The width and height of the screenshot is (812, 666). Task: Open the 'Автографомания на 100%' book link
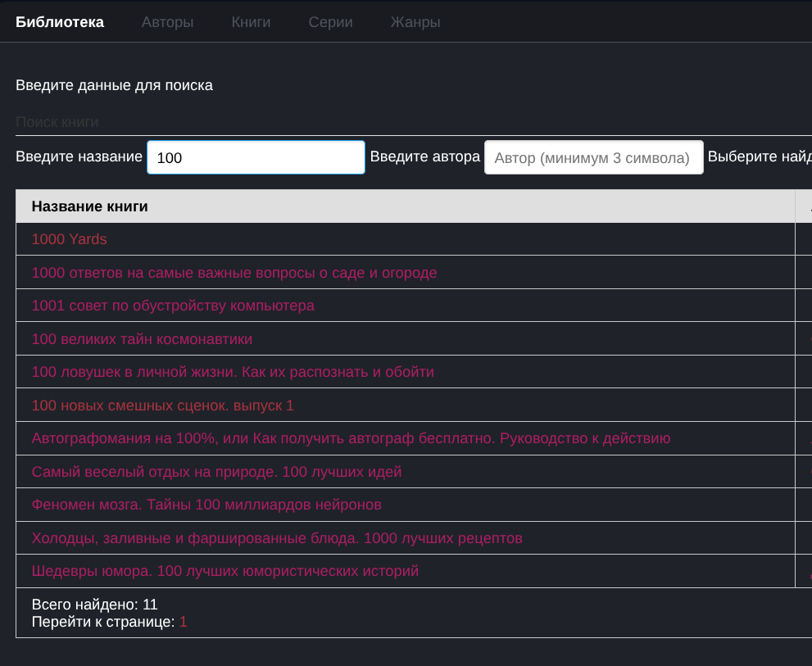coord(351,438)
